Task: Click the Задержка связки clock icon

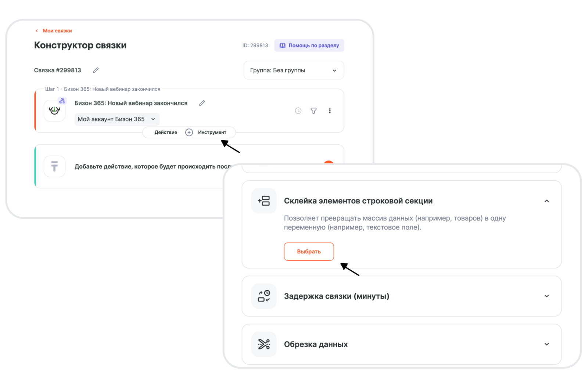Action: (264, 296)
